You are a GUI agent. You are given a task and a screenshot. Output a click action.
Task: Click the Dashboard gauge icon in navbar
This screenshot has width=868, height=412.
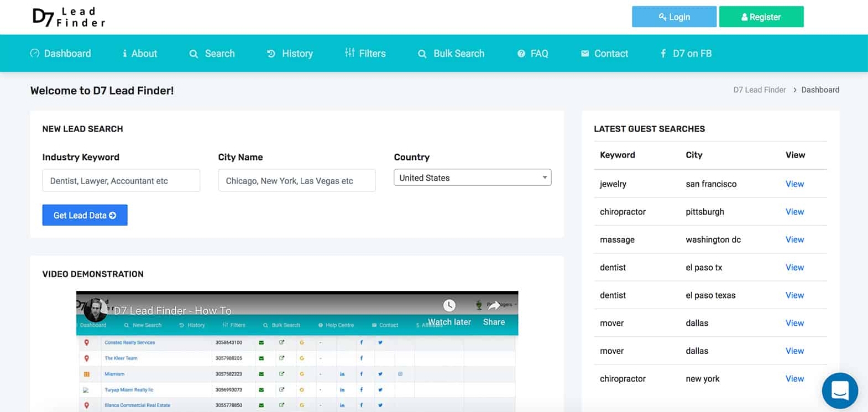tap(35, 54)
